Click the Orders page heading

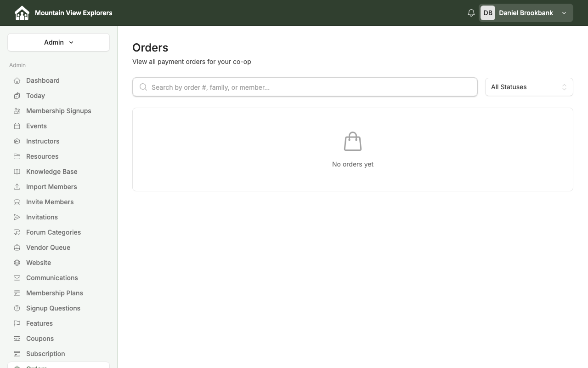[150, 48]
